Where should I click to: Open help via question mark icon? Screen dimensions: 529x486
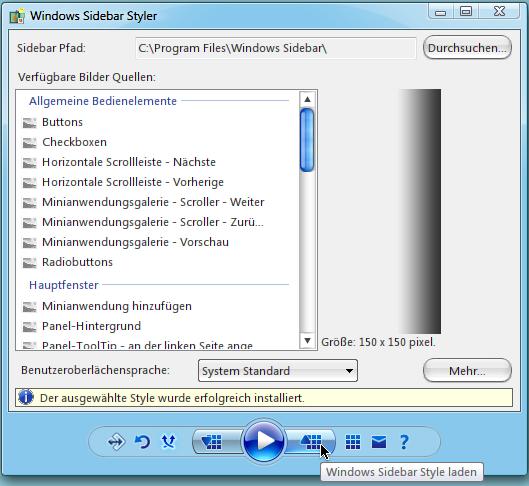point(404,442)
